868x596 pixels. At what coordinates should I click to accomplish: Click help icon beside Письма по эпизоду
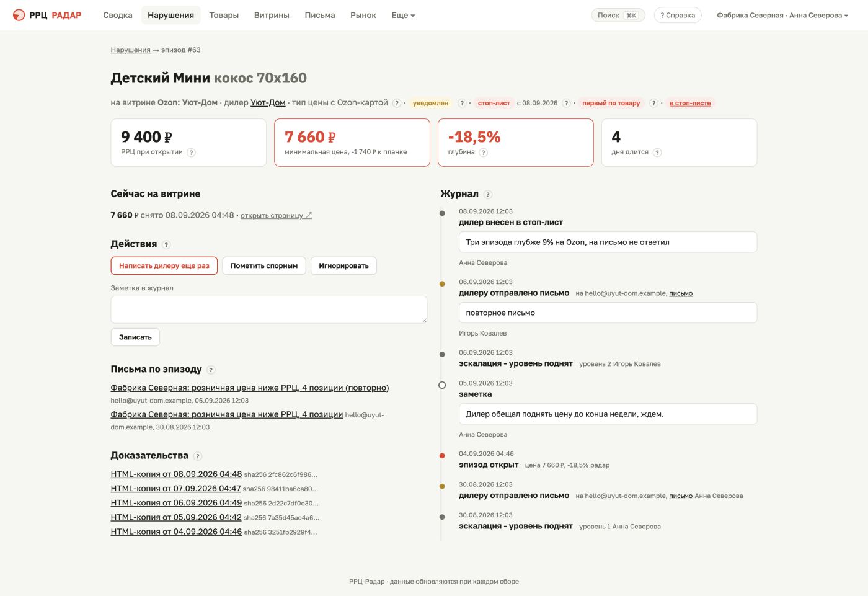point(211,370)
